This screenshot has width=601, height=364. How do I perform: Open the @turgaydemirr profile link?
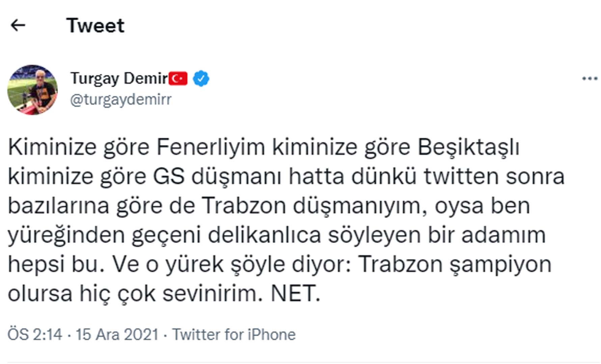pos(120,99)
